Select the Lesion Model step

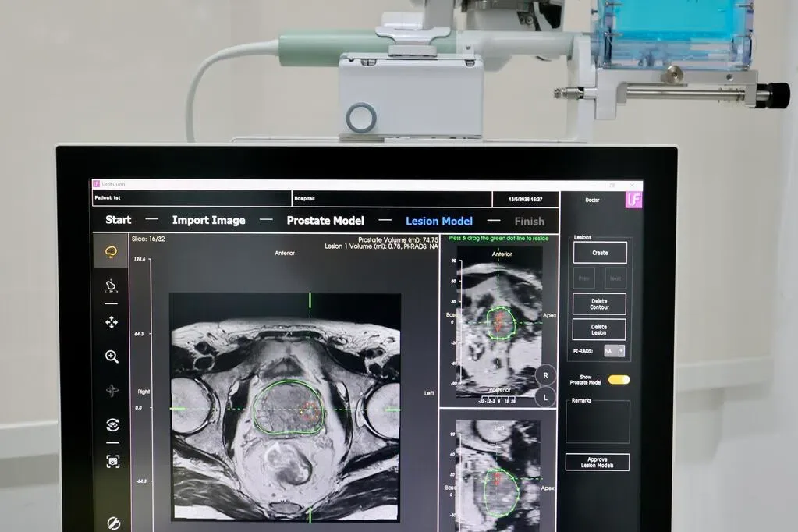[439, 222]
